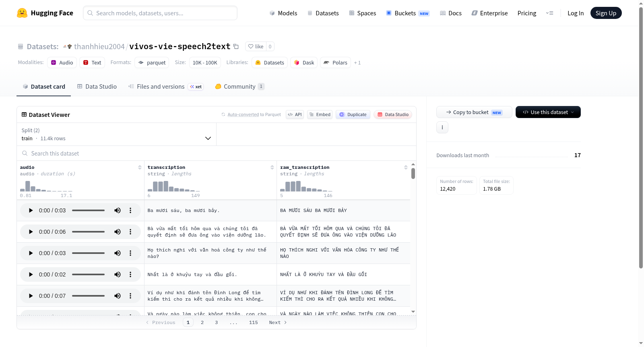Open more options for the 0:06 audio

pyautogui.click(x=130, y=232)
